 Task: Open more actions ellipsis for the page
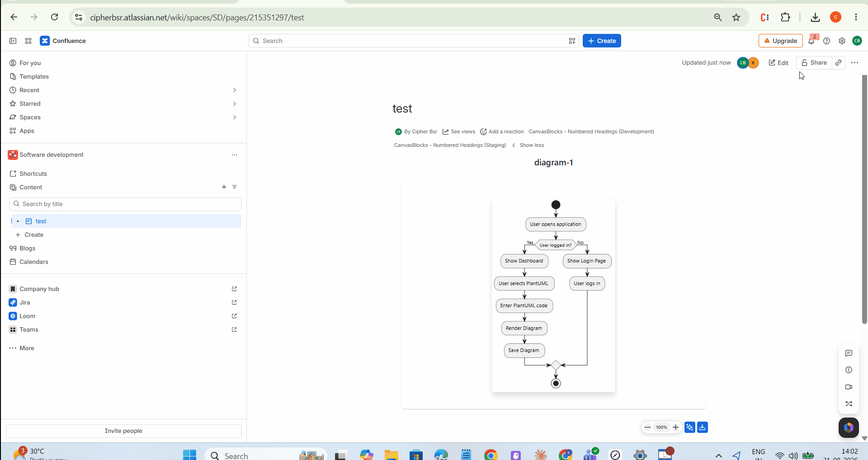tap(854, 62)
